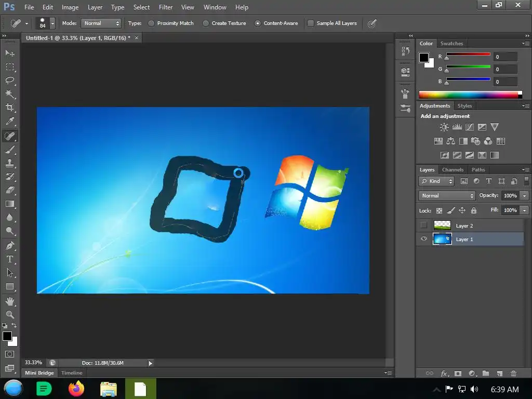This screenshot has width=532, height=399.
Task: Select the Move tool
Action: [10, 54]
